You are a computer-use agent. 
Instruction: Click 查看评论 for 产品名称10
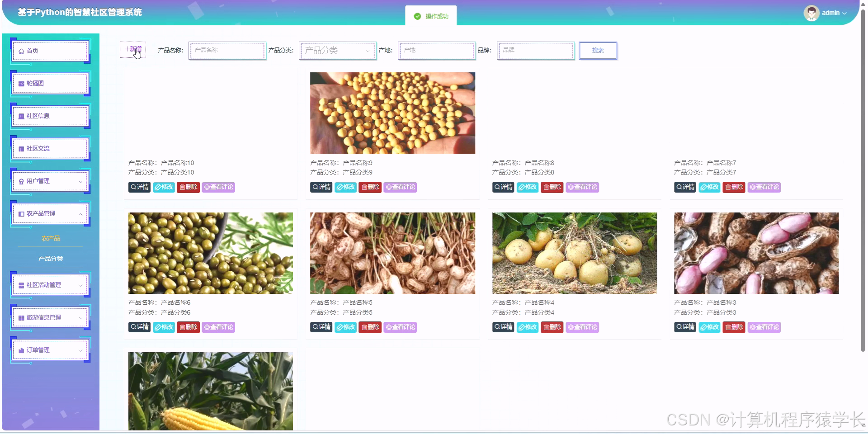point(218,187)
